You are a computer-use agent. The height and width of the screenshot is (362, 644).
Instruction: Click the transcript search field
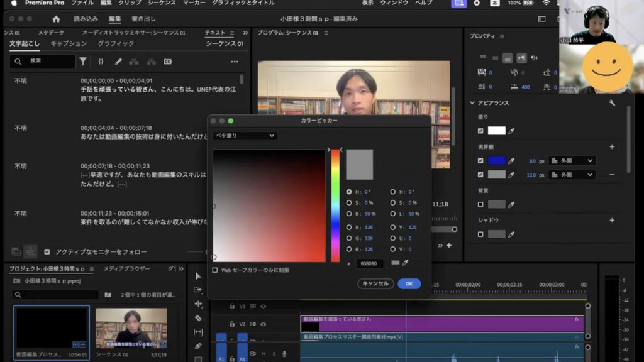[43, 61]
